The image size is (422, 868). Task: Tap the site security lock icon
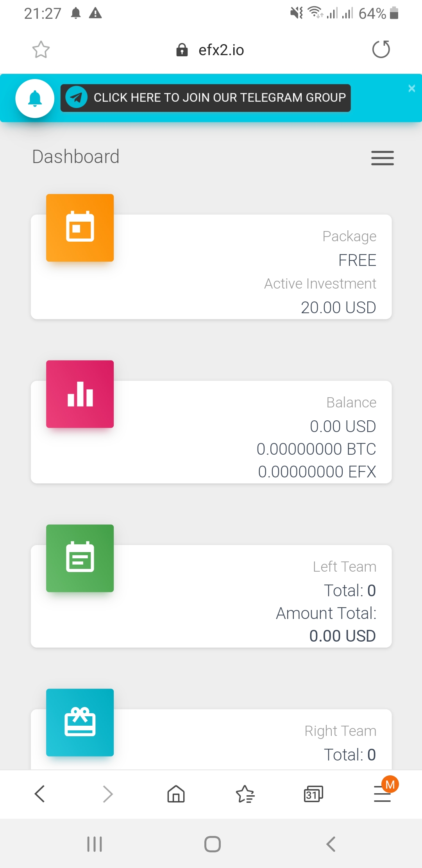(x=182, y=50)
